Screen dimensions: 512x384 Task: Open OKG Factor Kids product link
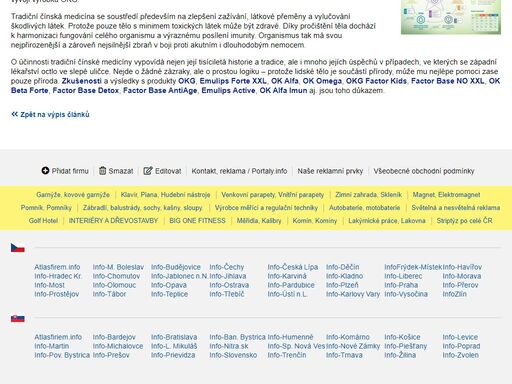376,81
